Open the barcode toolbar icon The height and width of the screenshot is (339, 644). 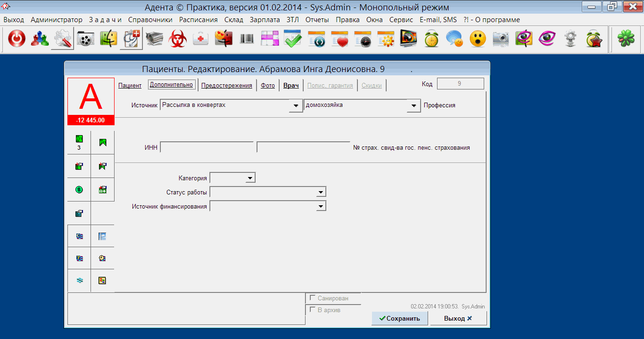click(247, 39)
